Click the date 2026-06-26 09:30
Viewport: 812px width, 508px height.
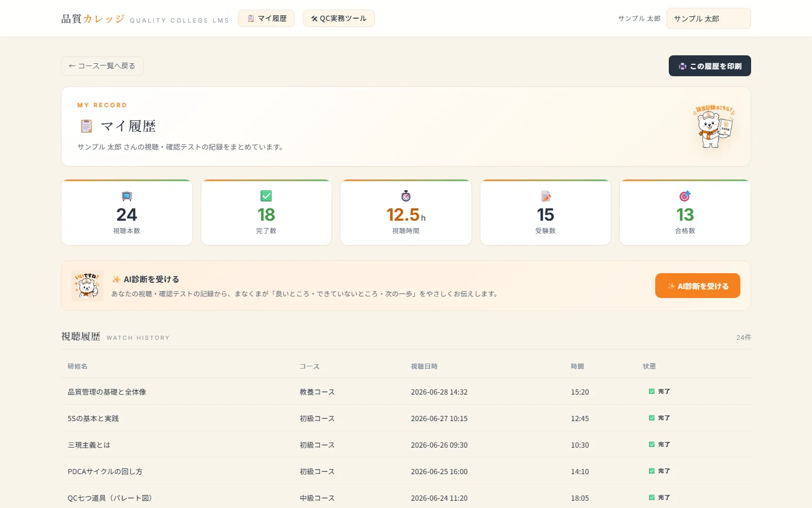click(439, 445)
